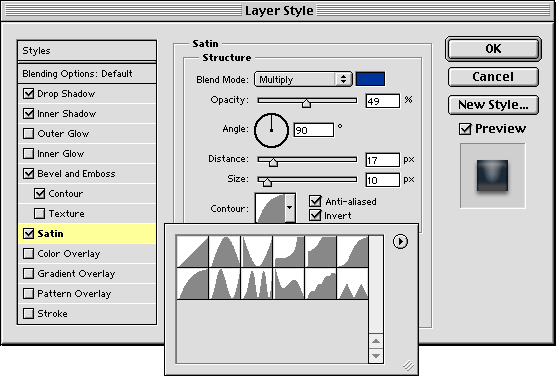Screen dimensions: 556x376
Task: Enable the Color Overlay checkbox
Action: coord(28,254)
